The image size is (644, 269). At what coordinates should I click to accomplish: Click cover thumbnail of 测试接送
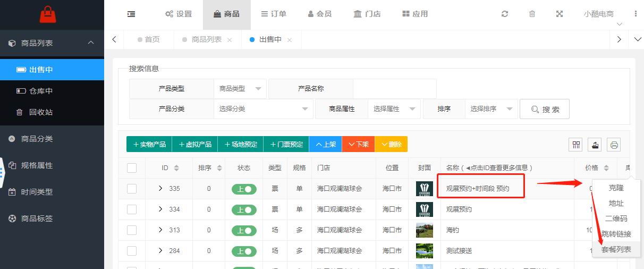coord(425,251)
